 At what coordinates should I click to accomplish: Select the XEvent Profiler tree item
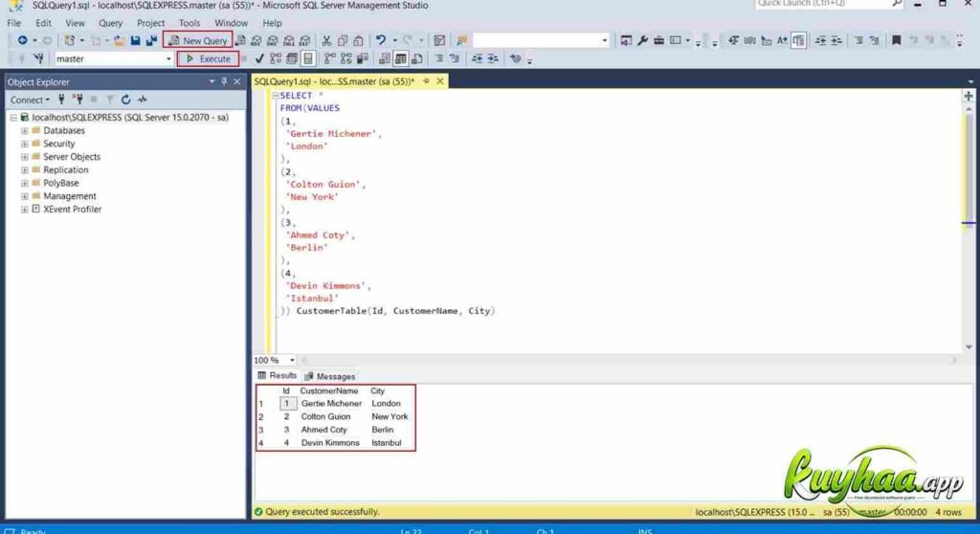pyautogui.click(x=72, y=210)
